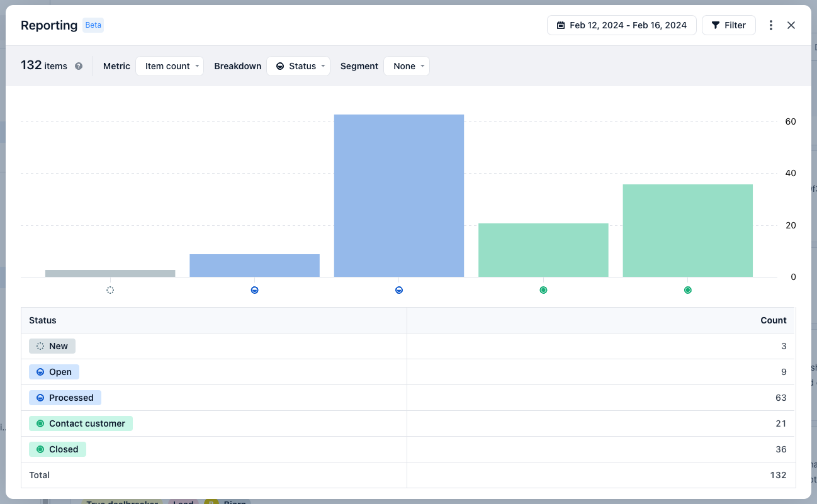Click the count 21 in Contact customer row
Image resolution: width=817 pixels, height=504 pixels.
[781, 423]
